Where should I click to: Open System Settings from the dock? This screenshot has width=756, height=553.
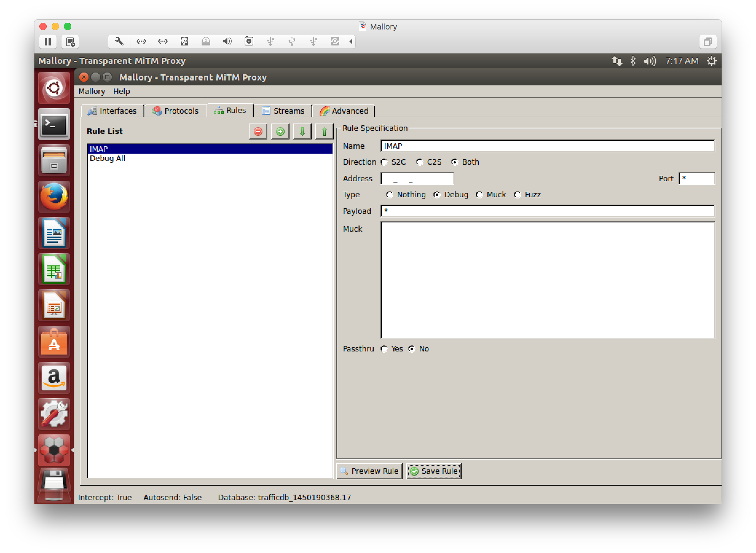click(x=54, y=414)
